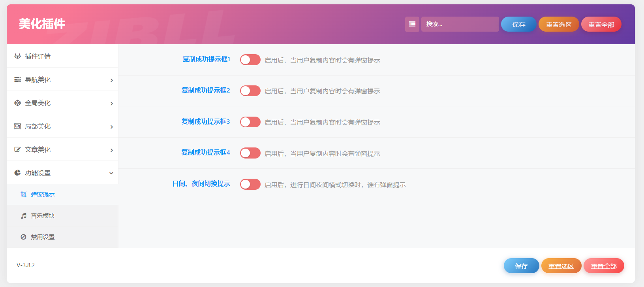Enable the 复制成功提示框1 switch
Screen dimensions: 644x287
[x=250, y=60]
